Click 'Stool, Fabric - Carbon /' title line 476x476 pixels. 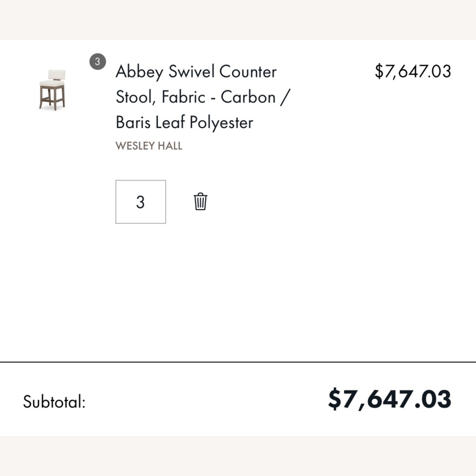(203, 97)
